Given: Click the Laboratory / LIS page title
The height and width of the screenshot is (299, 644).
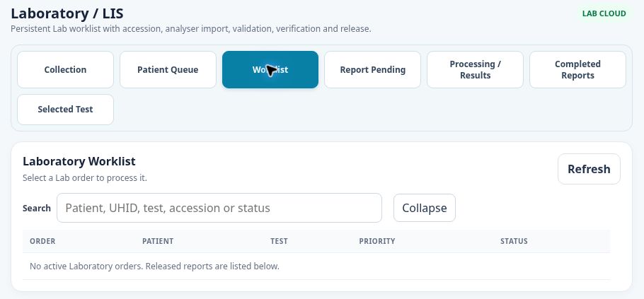Looking at the screenshot, I should [67, 13].
